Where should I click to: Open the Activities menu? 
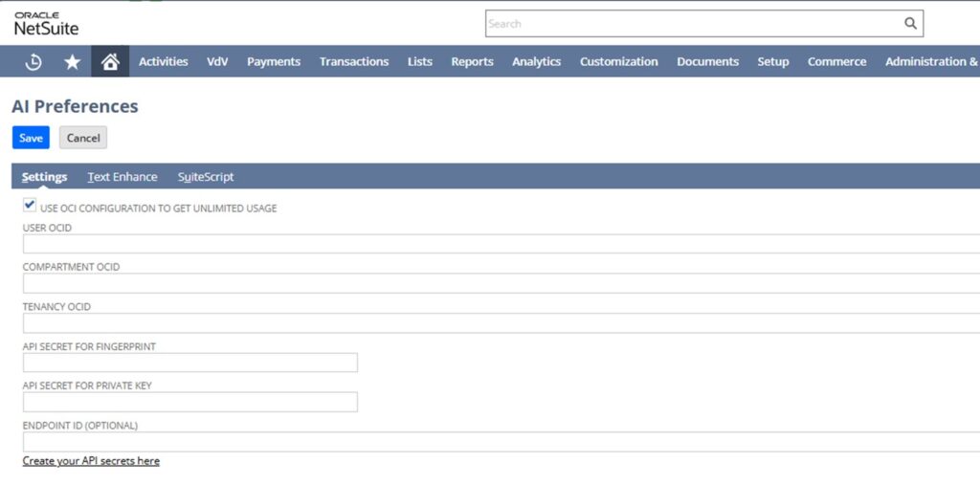[163, 61]
